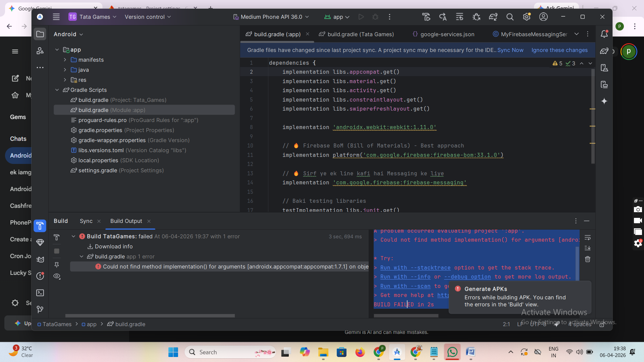This screenshot has height=362, width=644.
Task: Click the list-with-undo-arrow icon in top toolbar
Action: point(460,17)
